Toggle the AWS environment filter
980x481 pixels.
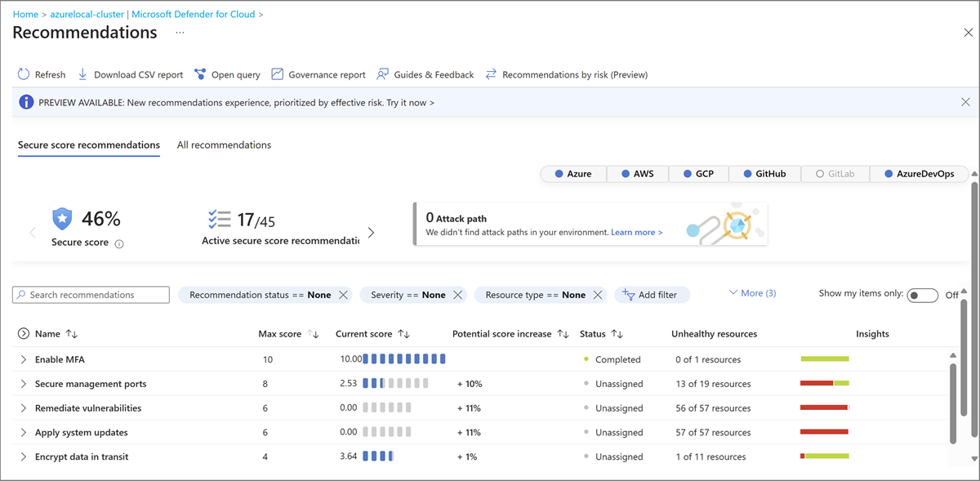[637, 174]
